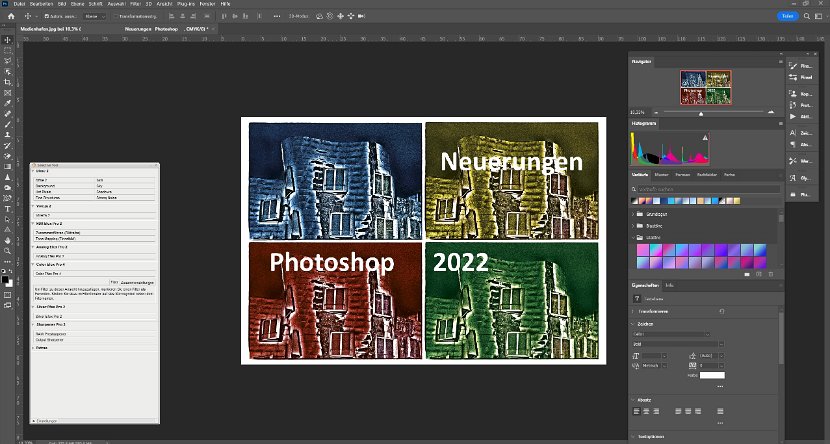Click Tone Mapping (Einzelbild) button
The width and height of the screenshot is (830, 444).
[x=95, y=238]
